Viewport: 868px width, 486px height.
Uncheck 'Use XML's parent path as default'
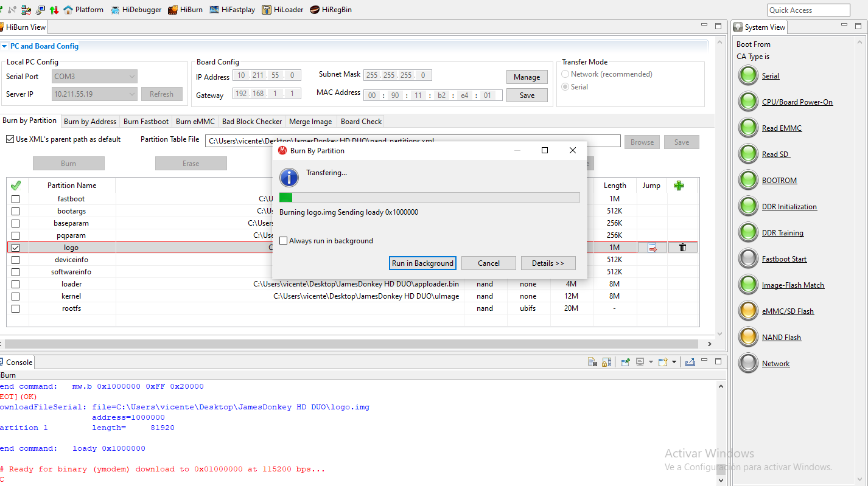(x=10, y=139)
